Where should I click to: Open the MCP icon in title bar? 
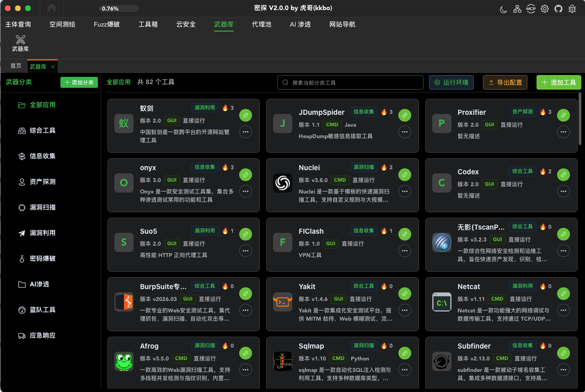pos(531,9)
